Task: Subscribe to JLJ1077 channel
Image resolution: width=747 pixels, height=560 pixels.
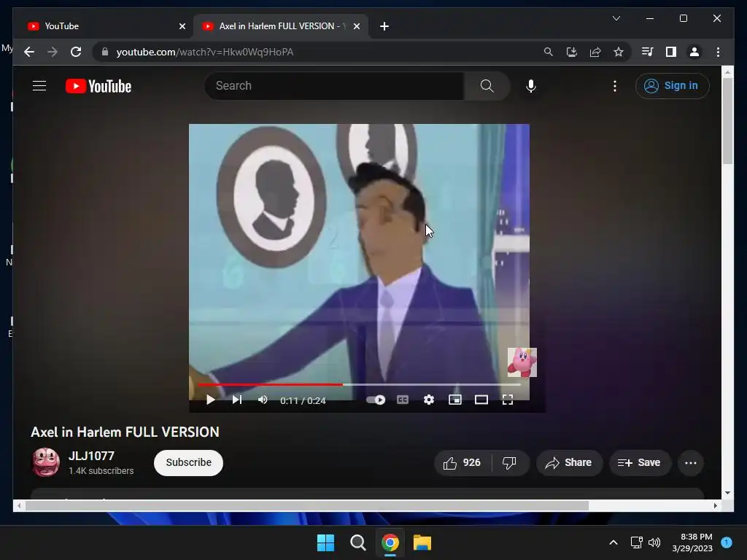Action: [189, 462]
